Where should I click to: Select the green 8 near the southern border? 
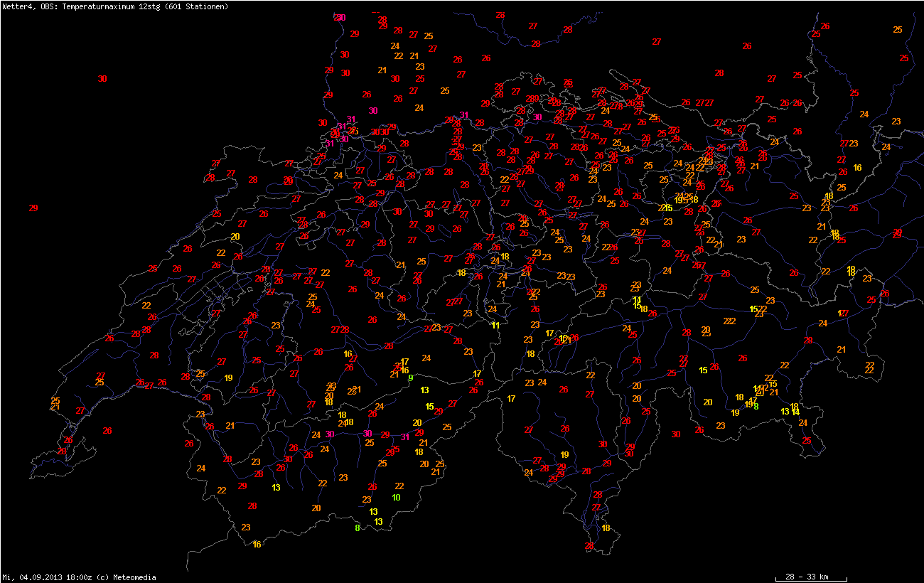358,528
